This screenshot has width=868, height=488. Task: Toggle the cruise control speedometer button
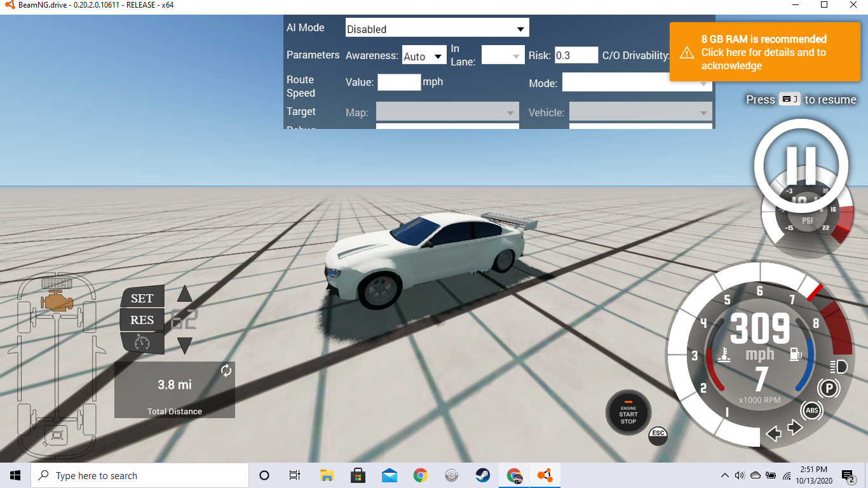pyautogui.click(x=142, y=343)
